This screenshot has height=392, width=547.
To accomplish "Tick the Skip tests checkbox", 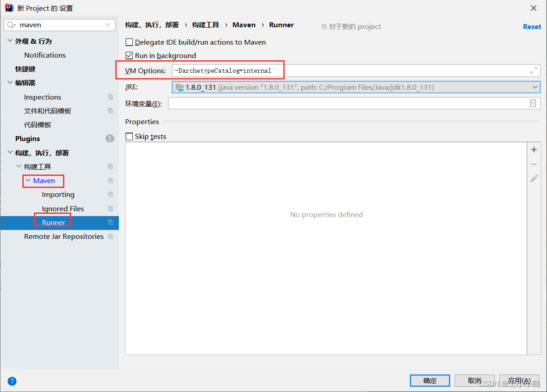I will (x=129, y=136).
